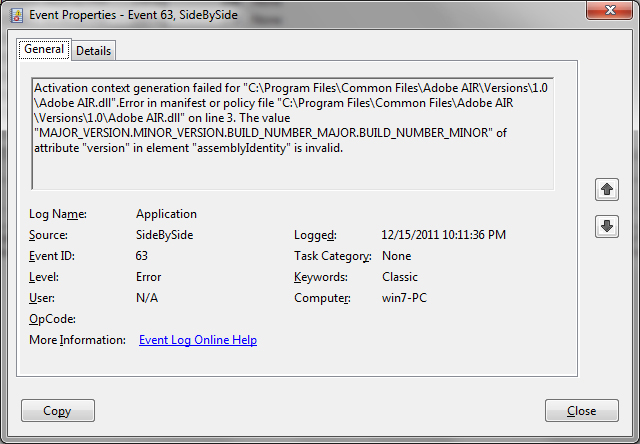The image size is (640, 444).
Task: Select the User value N/A
Action: point(147,298)
